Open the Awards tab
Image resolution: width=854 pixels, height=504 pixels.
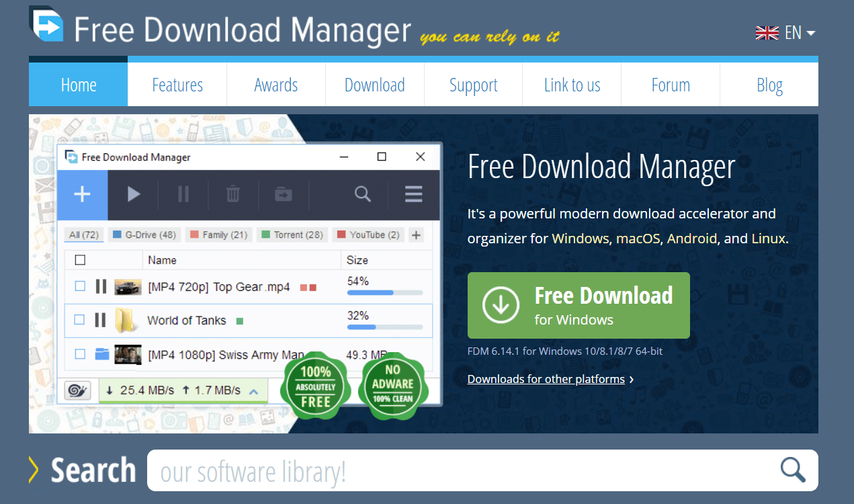pyautogui.click(x=276, y=85)
